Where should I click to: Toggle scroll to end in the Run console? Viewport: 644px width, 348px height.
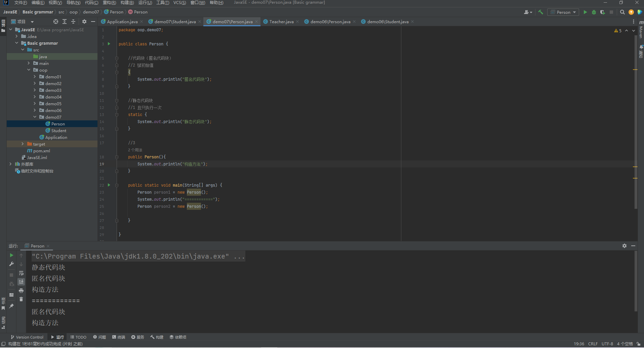[x=21, y=282]
